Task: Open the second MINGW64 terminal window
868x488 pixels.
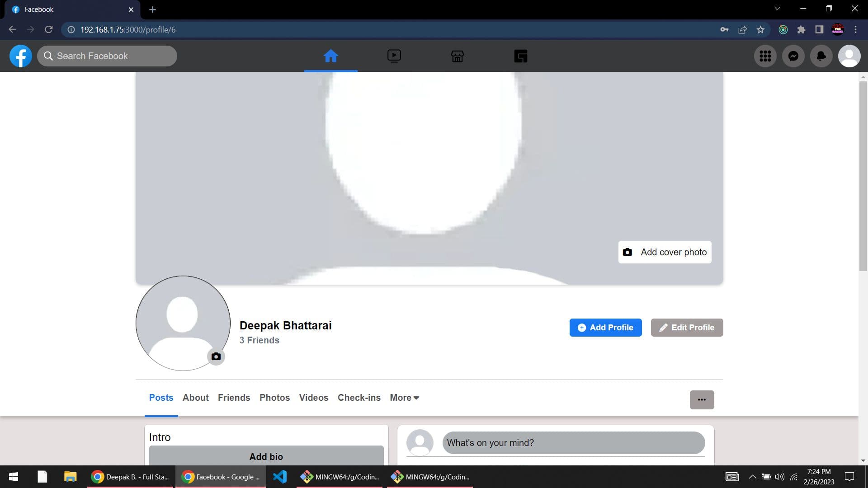Action: pos(430,477)
